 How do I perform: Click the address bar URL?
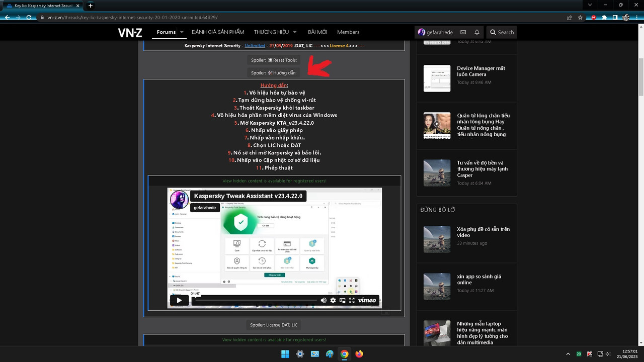(x=133, y=17)
